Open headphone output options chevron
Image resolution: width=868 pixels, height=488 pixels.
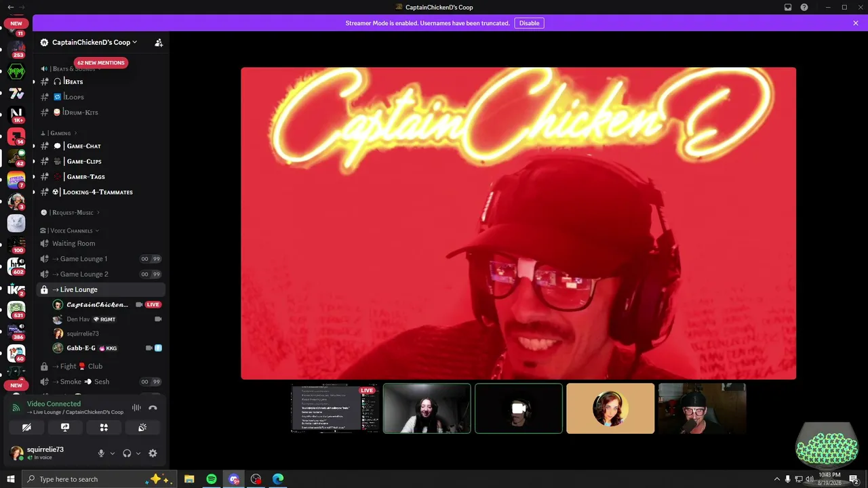coord(138,453)
